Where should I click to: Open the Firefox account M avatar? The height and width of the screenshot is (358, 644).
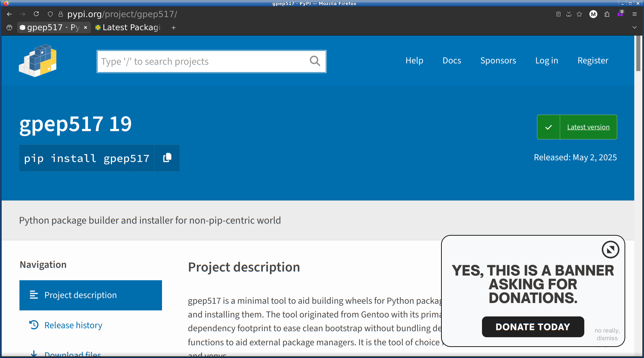(x=593, y=14)
